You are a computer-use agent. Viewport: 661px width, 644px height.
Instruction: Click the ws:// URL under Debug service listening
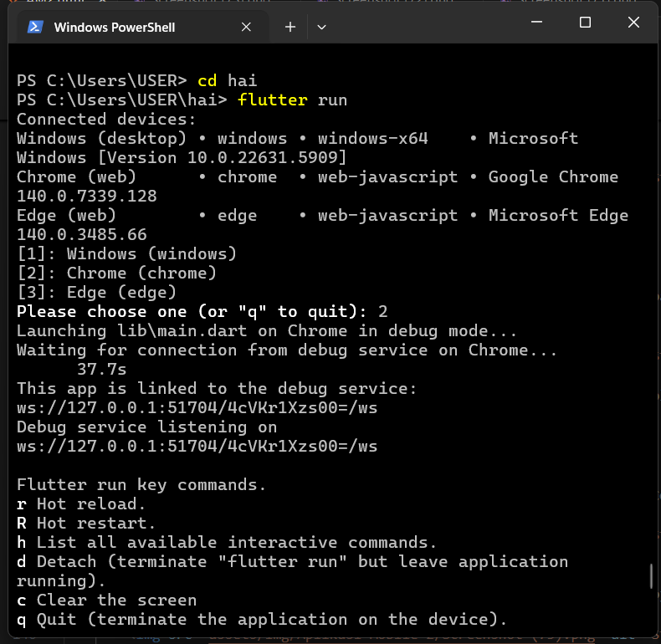tap(197, 447)
